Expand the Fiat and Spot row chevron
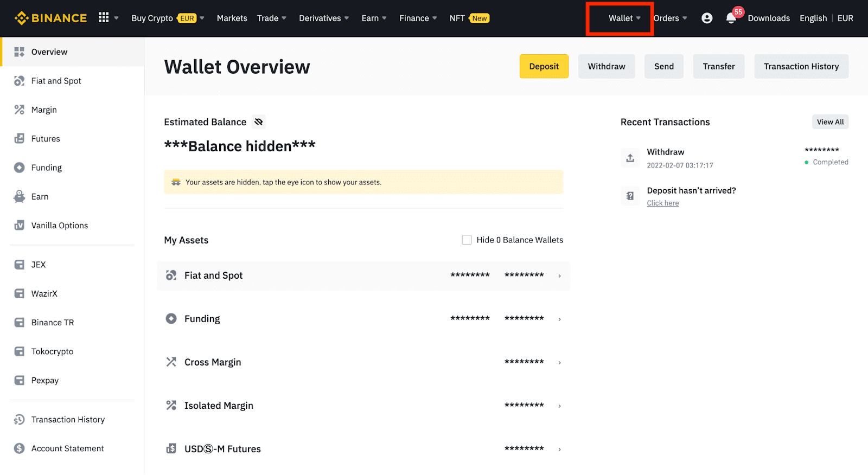Viewport: 868px width, 475px height. point(559,276)
